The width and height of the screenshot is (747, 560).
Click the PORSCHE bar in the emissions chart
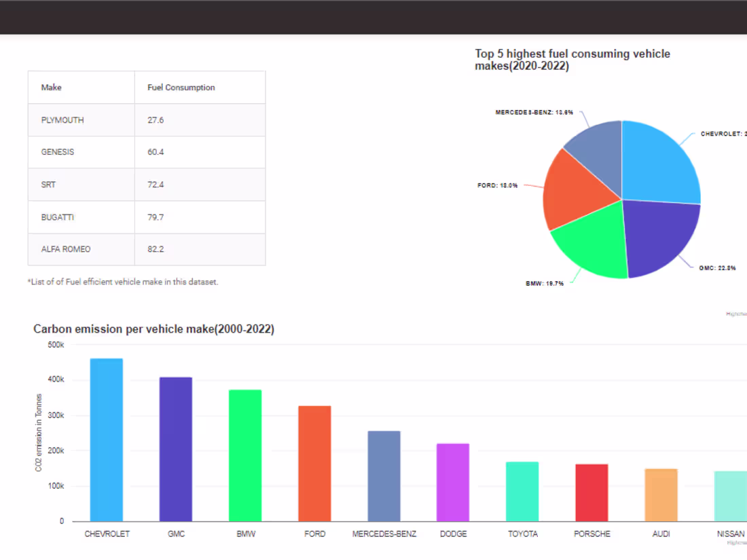[591, 492]
